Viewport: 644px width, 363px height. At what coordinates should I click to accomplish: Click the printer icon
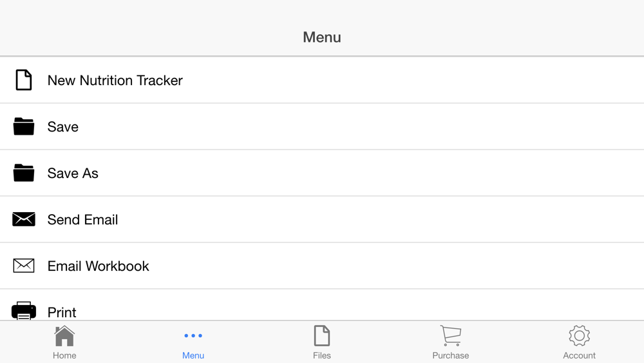[x=24, y=311]
